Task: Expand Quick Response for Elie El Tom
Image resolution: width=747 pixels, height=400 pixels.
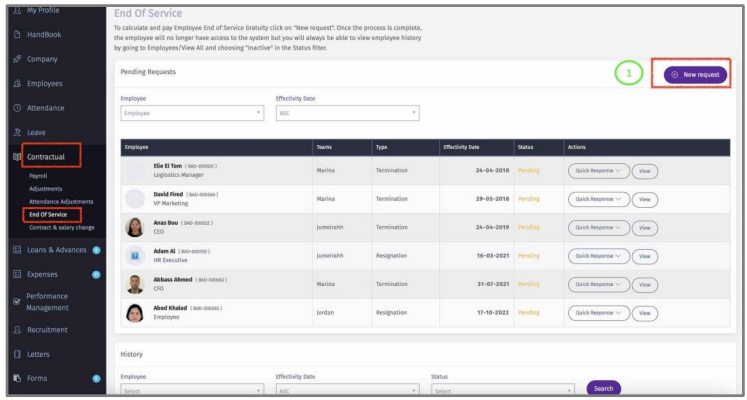Action: [598, 171]
